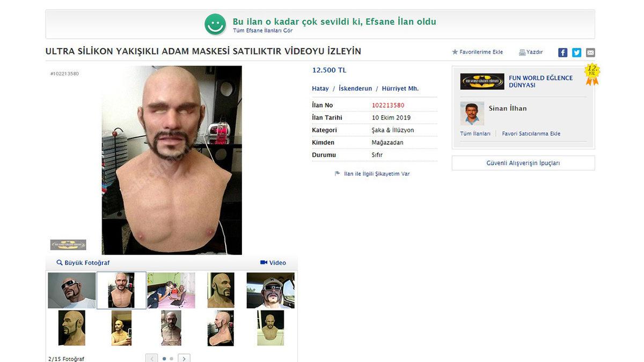View the seller's Tüm İlanları
This screenshot has height=362, width=644.
tap(475, 134)
